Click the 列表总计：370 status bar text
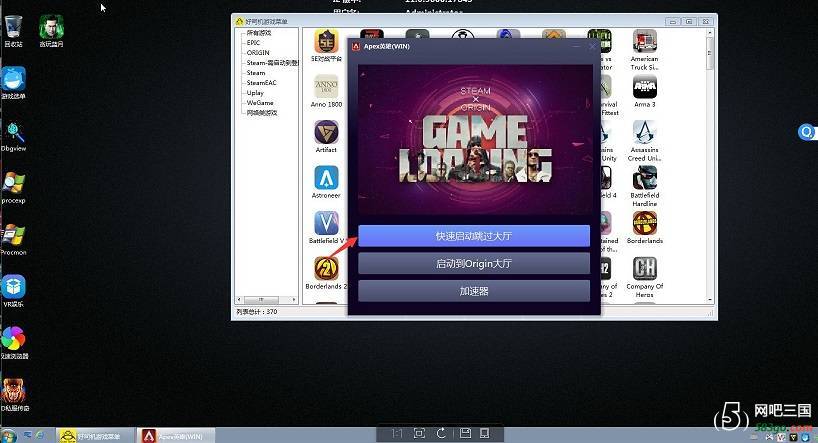Viewport: 818px width, 443px height. click(257, 312)
